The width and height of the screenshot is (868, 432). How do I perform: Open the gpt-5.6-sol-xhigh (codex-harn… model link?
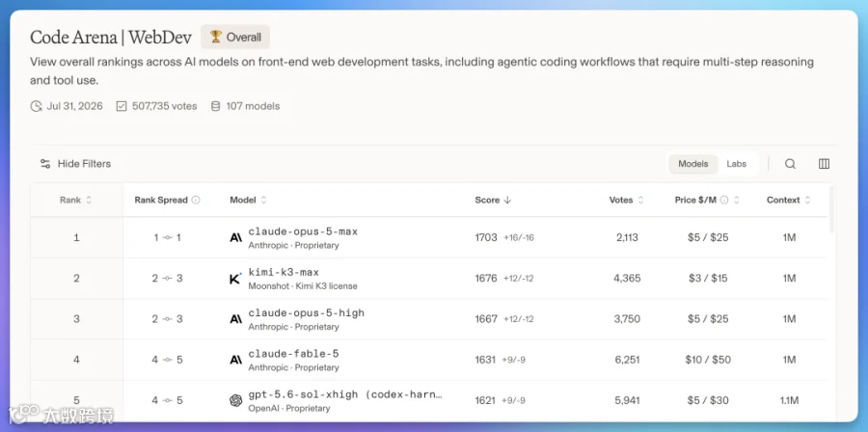[x=345, y=394]
